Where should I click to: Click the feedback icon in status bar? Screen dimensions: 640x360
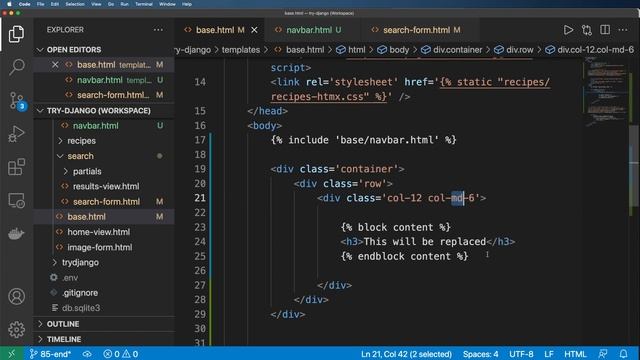coord(603,354)
